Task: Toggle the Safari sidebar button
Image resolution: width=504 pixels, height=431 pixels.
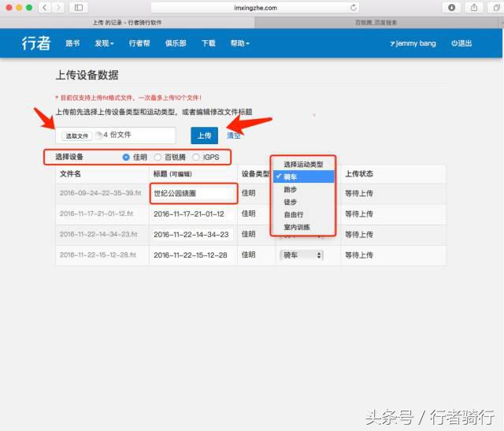Action: 79,7
